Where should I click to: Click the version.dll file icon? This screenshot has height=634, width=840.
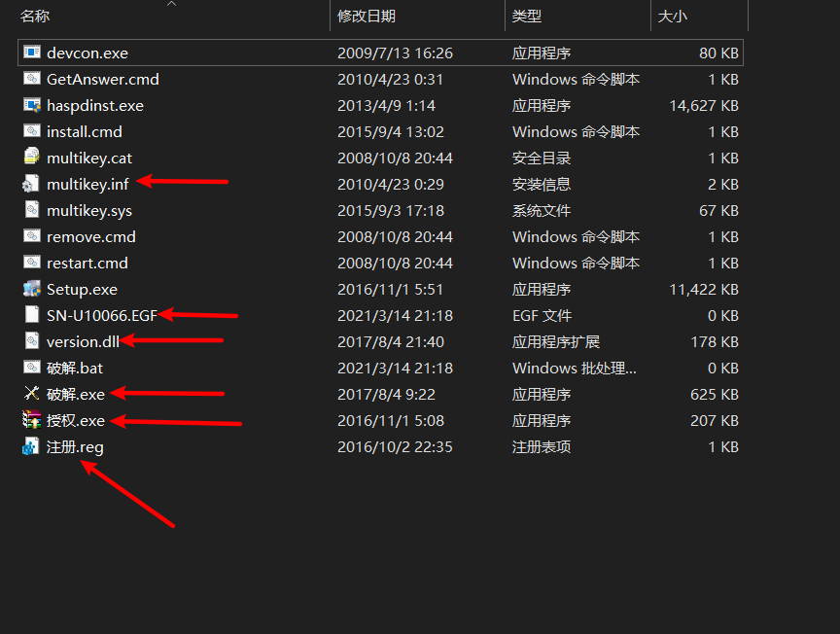tap(32, 341)
